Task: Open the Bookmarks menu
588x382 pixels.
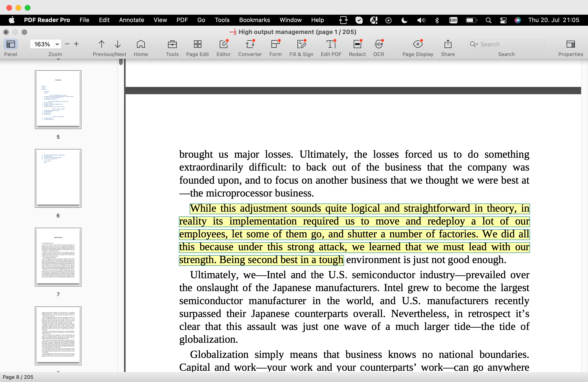Action: [x=254, y=20]
